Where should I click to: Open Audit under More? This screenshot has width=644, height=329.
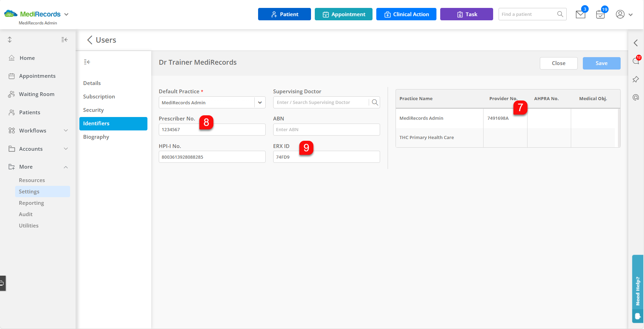pos(26,214)
